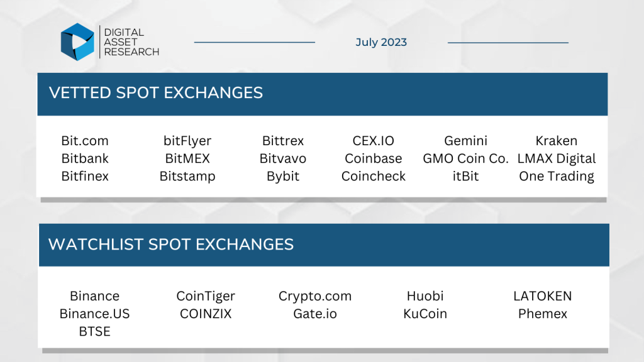644x362 pixels.
Task: Select the Phemex watchlist entry
Action: click(x=543, y=314)
